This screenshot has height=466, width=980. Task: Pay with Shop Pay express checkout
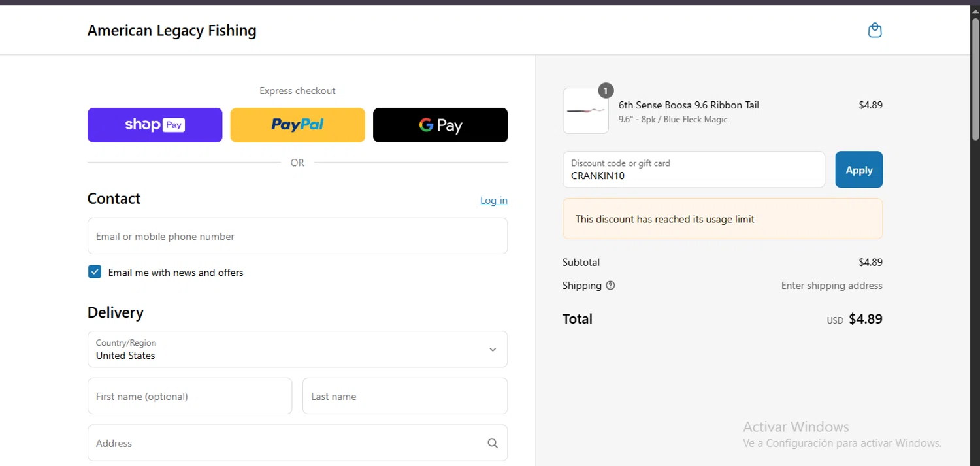coord(155,125)
